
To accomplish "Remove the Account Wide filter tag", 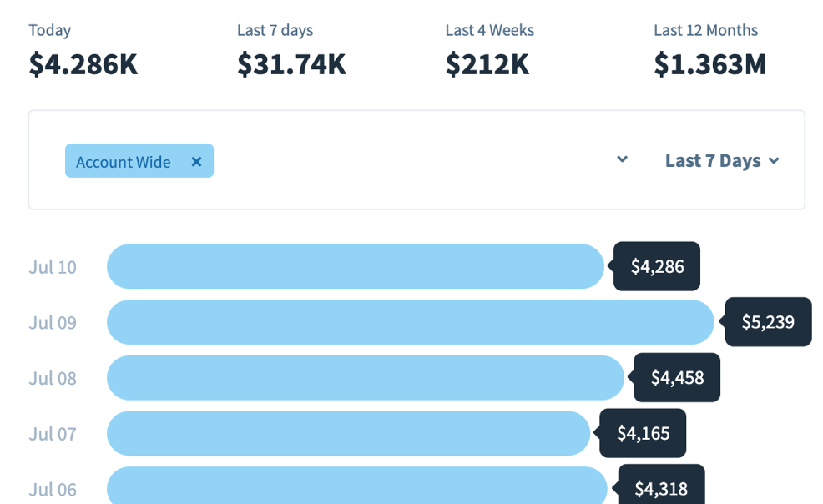I will pyautogui.click(x=196, y=162).
